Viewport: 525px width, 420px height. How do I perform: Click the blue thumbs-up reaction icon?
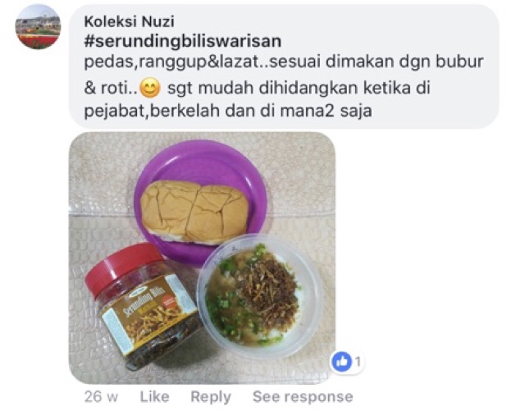point(341,362)
